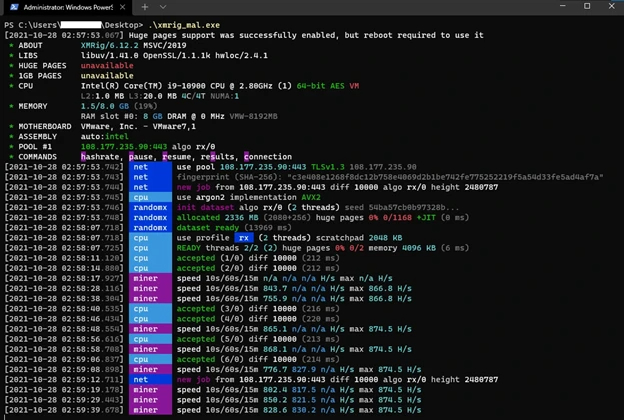
Task: Click the pause command in COMMANDS row
Action: 148,156
